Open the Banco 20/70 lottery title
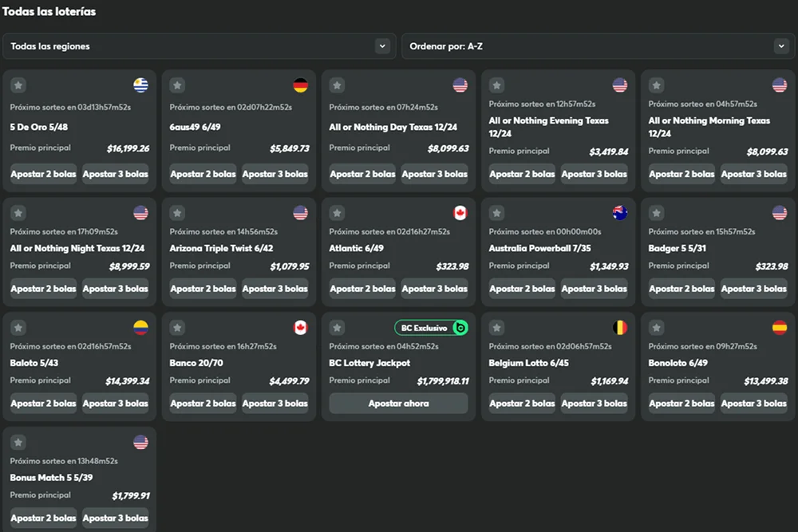798x532 pixels. [196, 363]
